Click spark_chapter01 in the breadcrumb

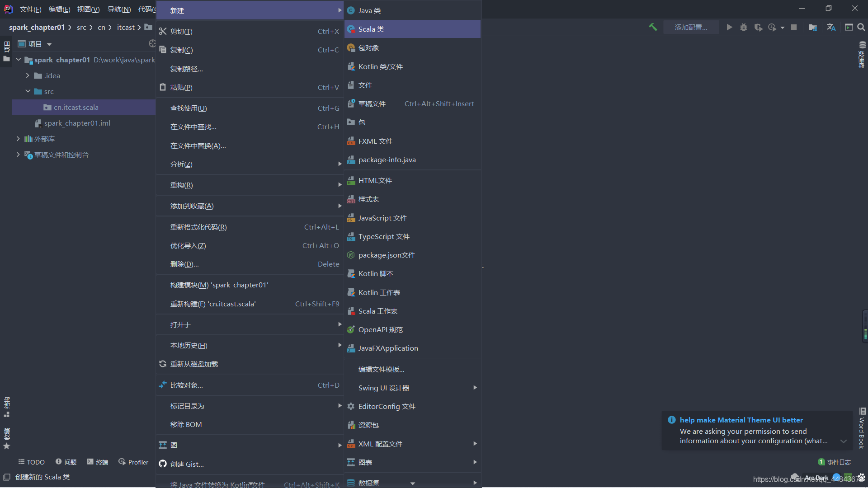pyautogui.click(x=37, y=27)
